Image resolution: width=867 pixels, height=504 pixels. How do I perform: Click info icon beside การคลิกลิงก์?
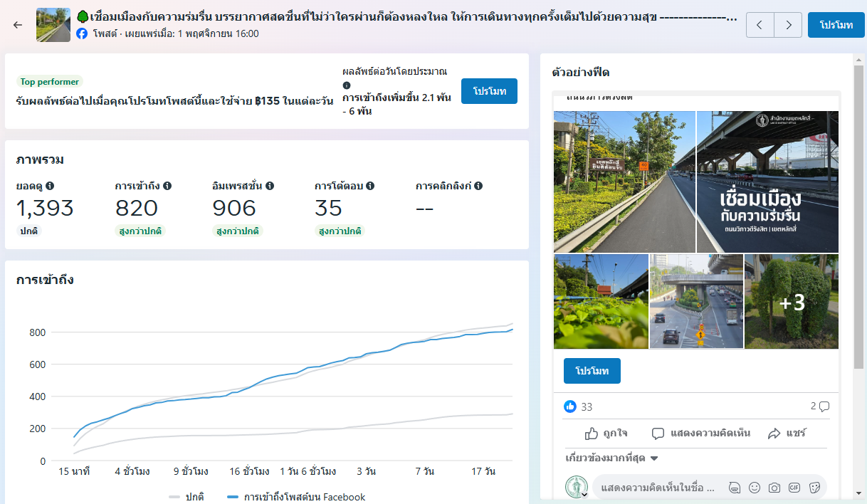pyautogui.click(x=478, y=186)
